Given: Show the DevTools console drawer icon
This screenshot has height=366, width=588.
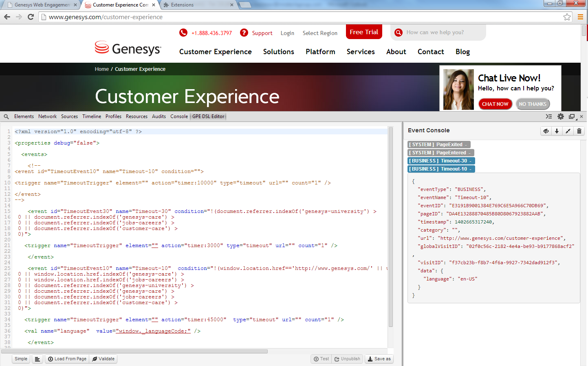Looking at the screenshot, I should 549,116.
